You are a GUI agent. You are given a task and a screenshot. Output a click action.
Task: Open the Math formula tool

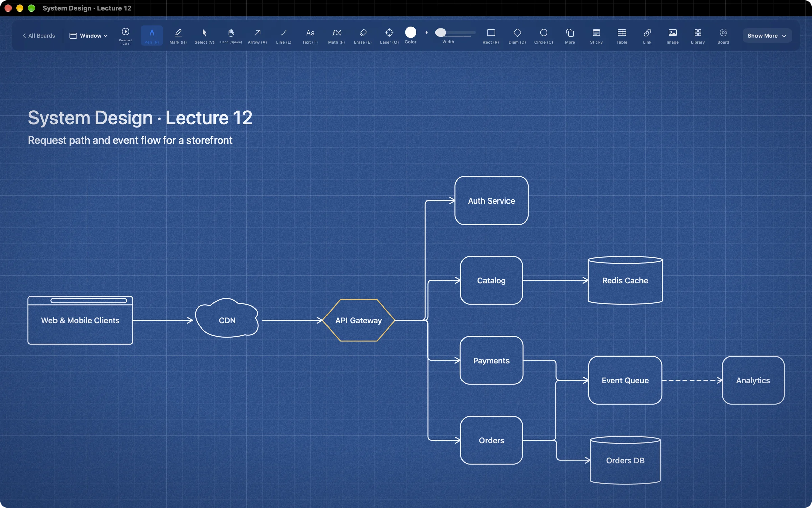[x=336, y=36]
